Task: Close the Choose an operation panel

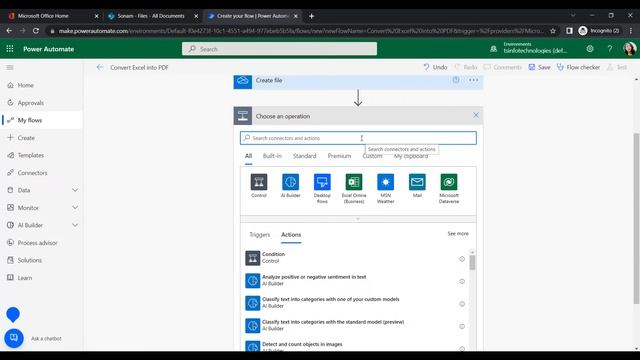Action: 476,116
